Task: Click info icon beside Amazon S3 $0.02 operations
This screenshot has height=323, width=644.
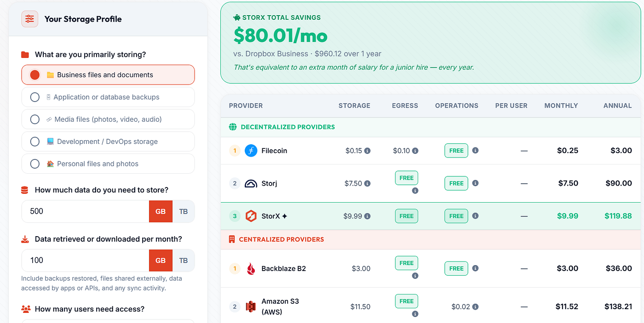Action: point(476,306)
